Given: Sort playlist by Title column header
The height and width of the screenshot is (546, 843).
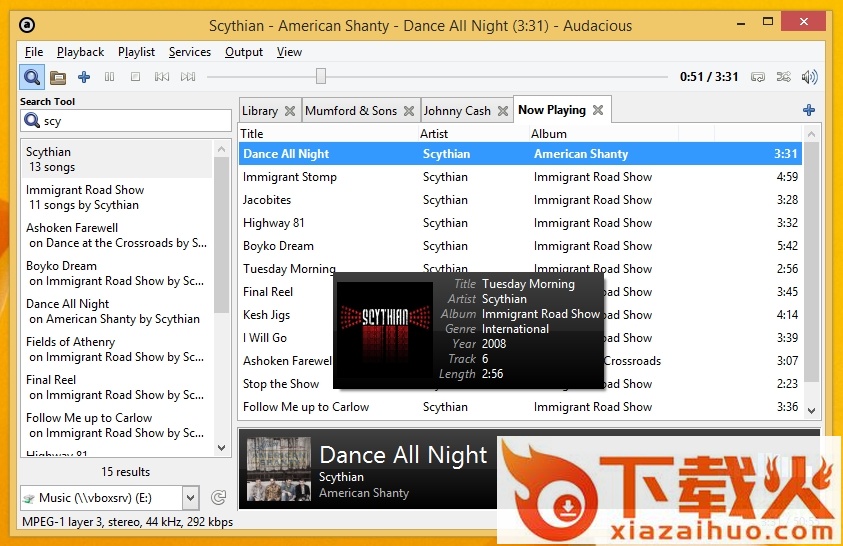Looking at the screenshot, I should point(328,134).
